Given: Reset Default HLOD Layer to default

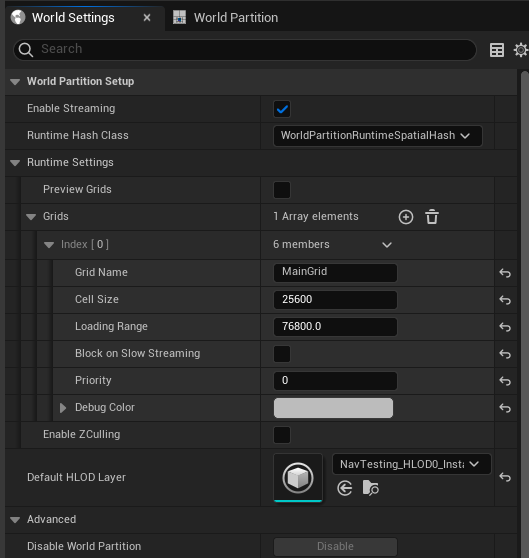Looking at the screenshot, I should pos(505,477).
